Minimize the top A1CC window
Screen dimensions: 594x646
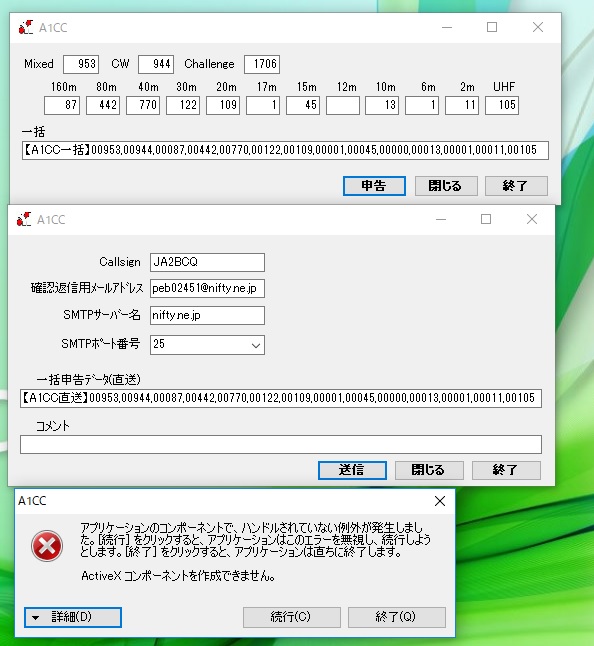[x=447, y=27]
